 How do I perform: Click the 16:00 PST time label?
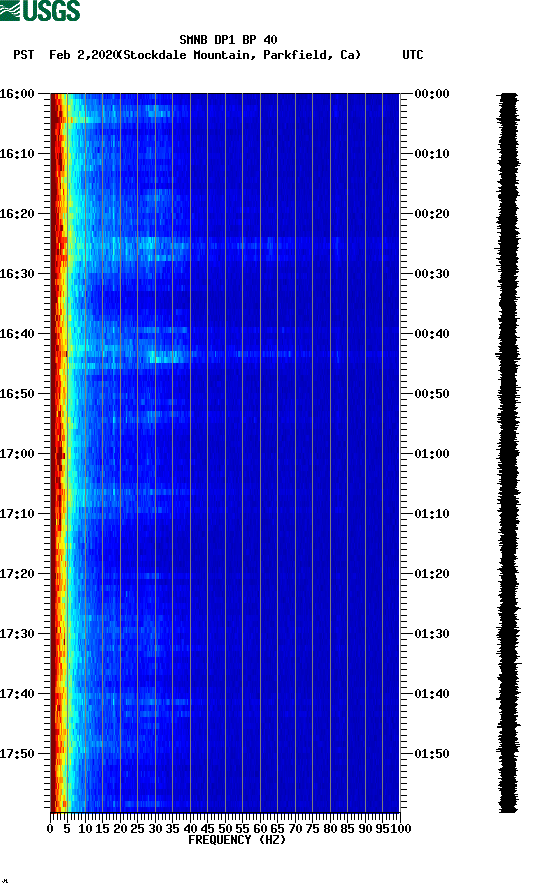click(x=17, y=94)
